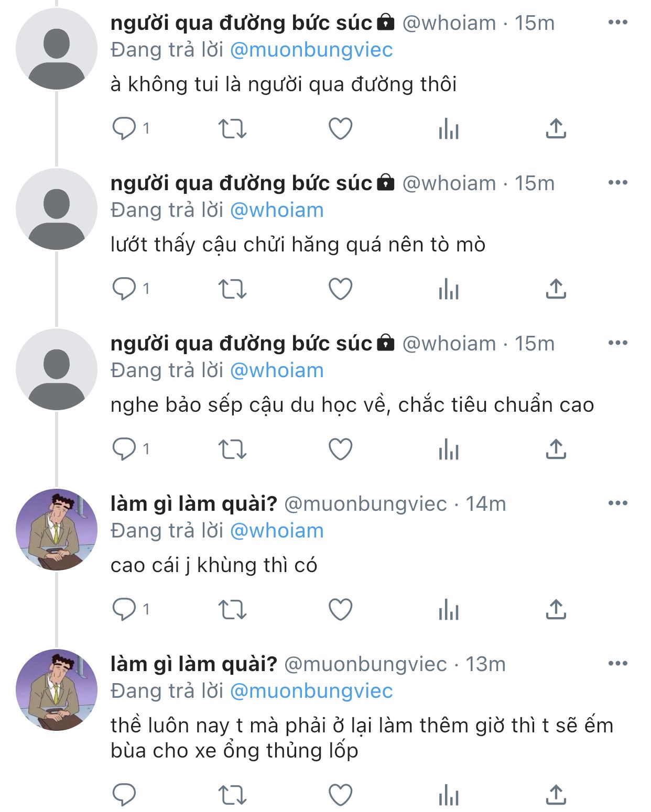Like the "nghe bảo sếp cậu du học về" tweet
This screenshot has height=812, width=651.
(x=340, y=449)
